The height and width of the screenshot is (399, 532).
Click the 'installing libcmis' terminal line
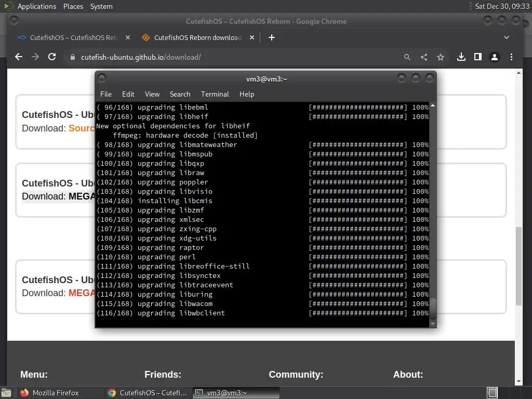(x=155, y=201)
